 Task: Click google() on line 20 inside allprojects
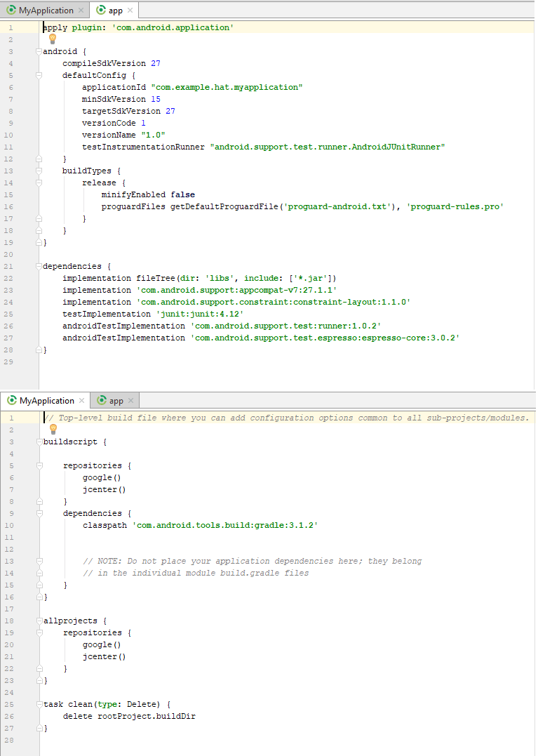102,644
